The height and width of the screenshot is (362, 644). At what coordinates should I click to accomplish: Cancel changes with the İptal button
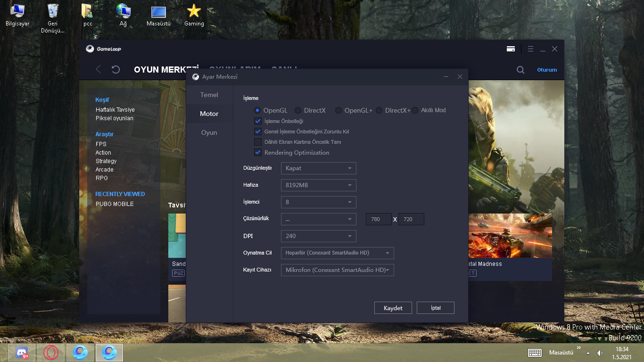tap(436, 308)
